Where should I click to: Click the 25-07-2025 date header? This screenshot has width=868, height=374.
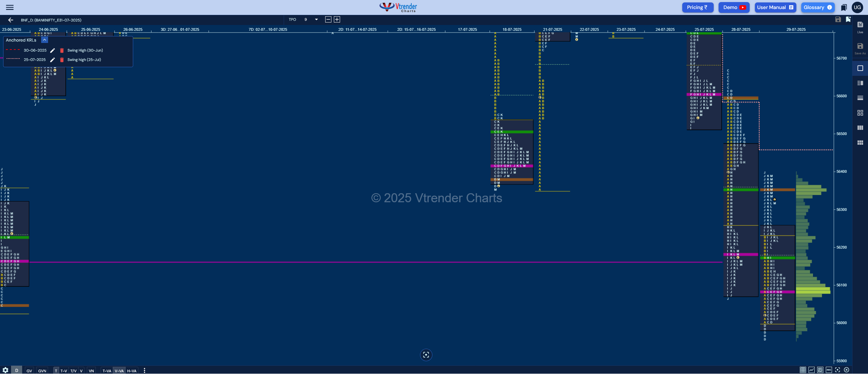pyautogui.click(x=704, y=29)
